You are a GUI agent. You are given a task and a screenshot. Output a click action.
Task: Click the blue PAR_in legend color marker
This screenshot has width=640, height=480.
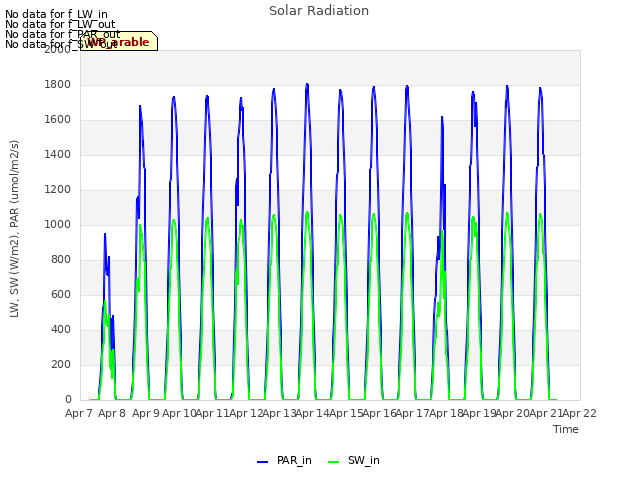click(x=262, y=462)
